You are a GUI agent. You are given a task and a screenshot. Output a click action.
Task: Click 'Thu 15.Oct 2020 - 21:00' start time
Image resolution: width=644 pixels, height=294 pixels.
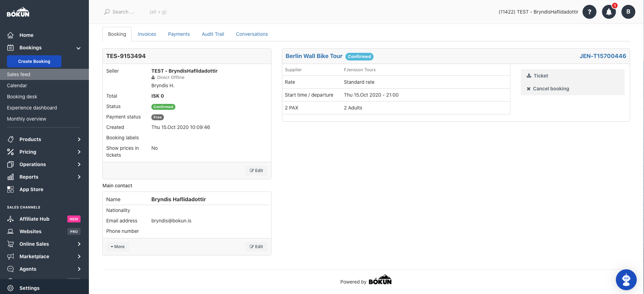371,95
